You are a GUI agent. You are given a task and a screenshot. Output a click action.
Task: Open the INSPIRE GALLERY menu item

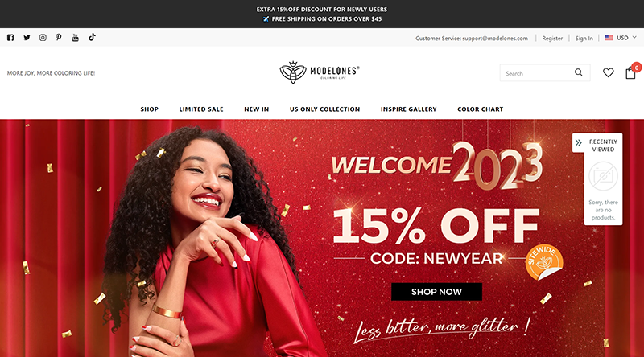409,109
